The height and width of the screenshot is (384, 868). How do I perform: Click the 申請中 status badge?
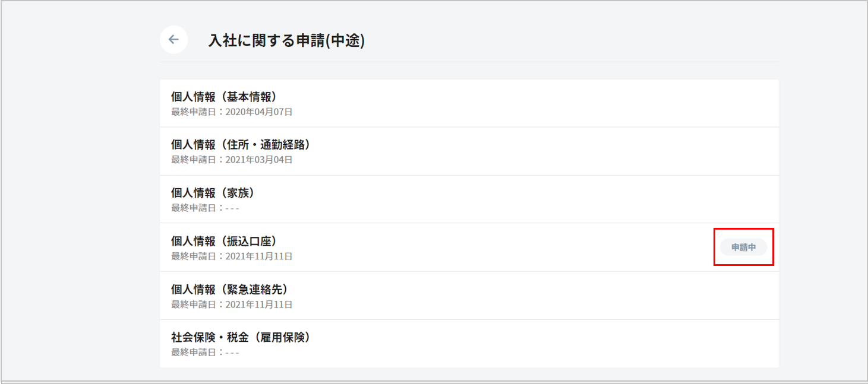click(743, 247)
